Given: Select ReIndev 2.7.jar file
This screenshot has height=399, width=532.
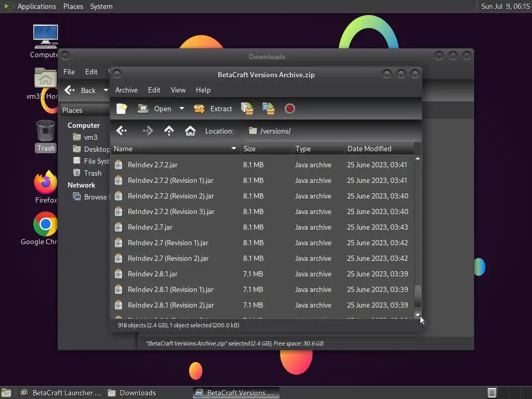Looking at the screenshot, I should click(x=262, y=228).
